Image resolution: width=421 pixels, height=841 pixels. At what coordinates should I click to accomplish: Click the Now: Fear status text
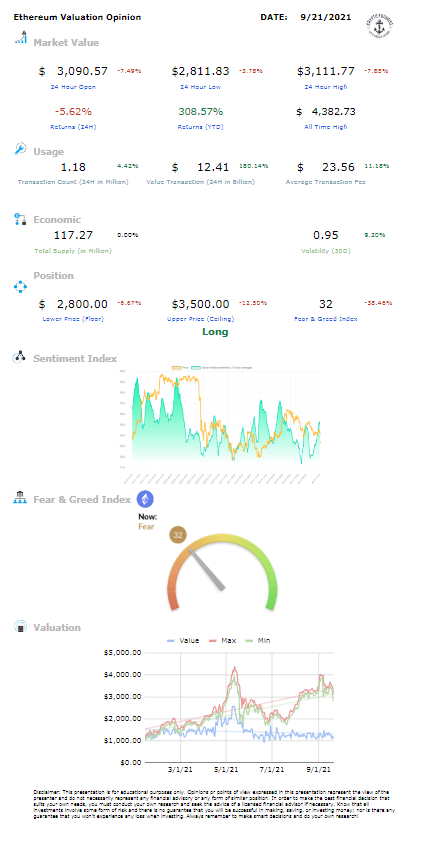tap(147, 522)
